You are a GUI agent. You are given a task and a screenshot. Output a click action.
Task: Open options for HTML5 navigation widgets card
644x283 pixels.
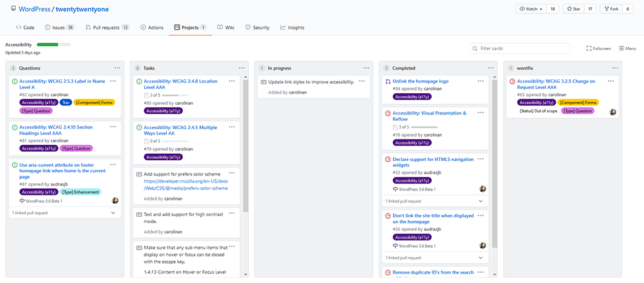(x=480, y=159)
